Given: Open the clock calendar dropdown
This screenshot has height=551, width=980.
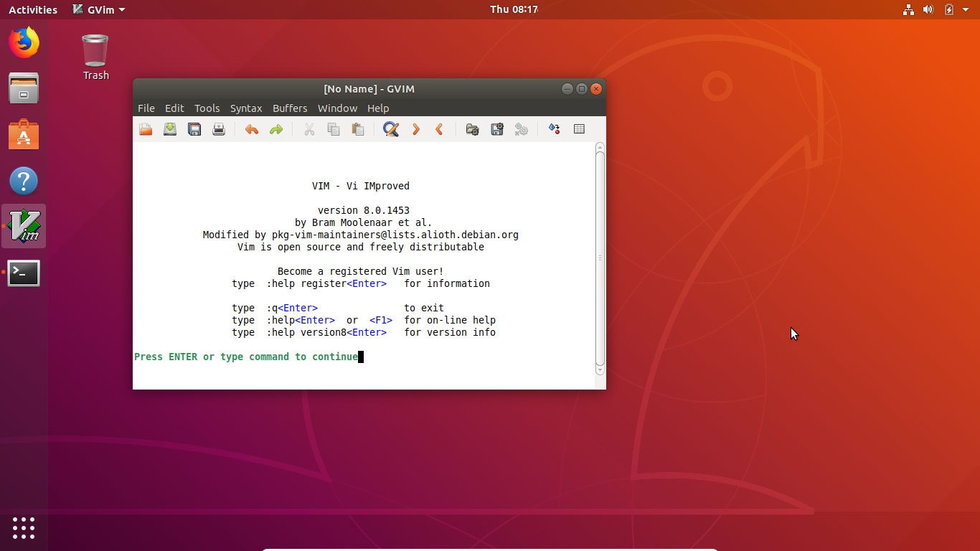Looking at the screenshot, I should click(x=490, y=9).
